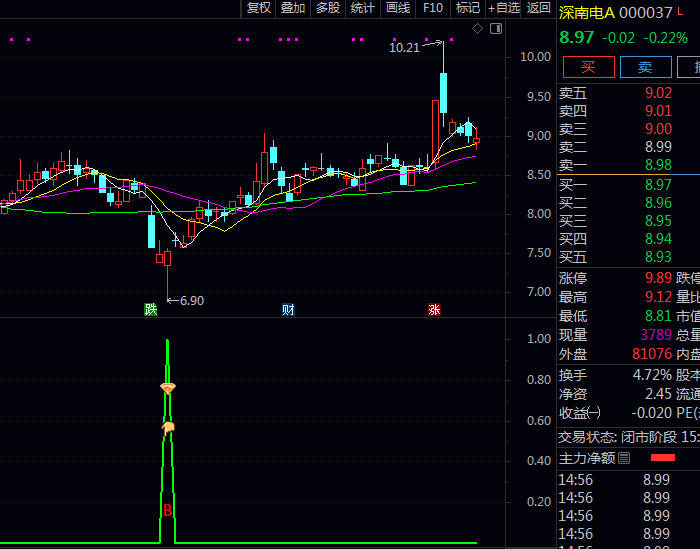This screenshot has width=700, height=549.
Task: Open the F10 company info
Action: [433, 8]
